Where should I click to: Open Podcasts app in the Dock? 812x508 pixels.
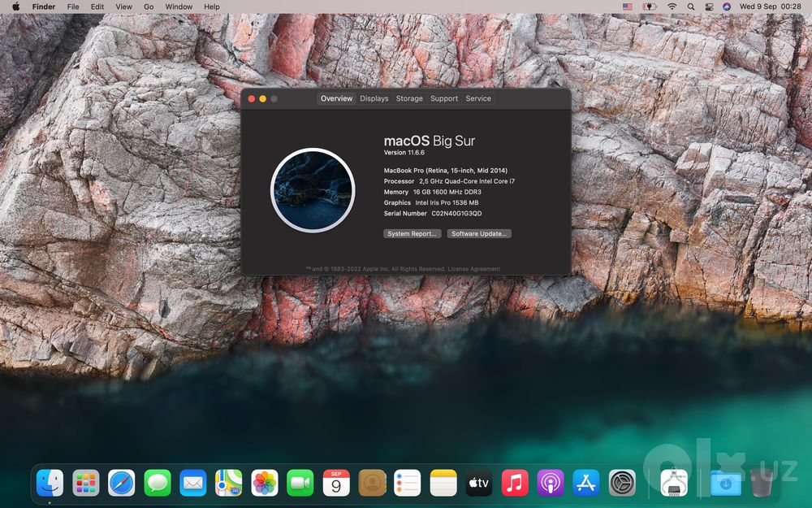click(x=551, y=483)
